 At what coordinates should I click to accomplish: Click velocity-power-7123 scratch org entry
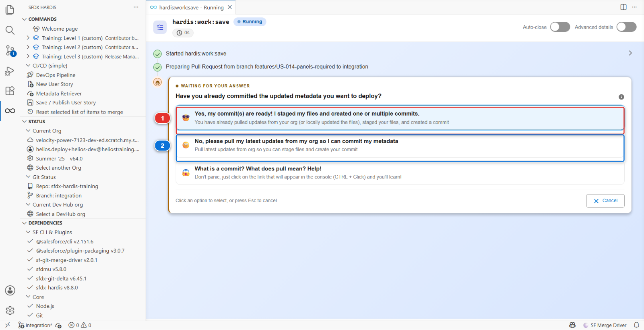pos(83,140)
